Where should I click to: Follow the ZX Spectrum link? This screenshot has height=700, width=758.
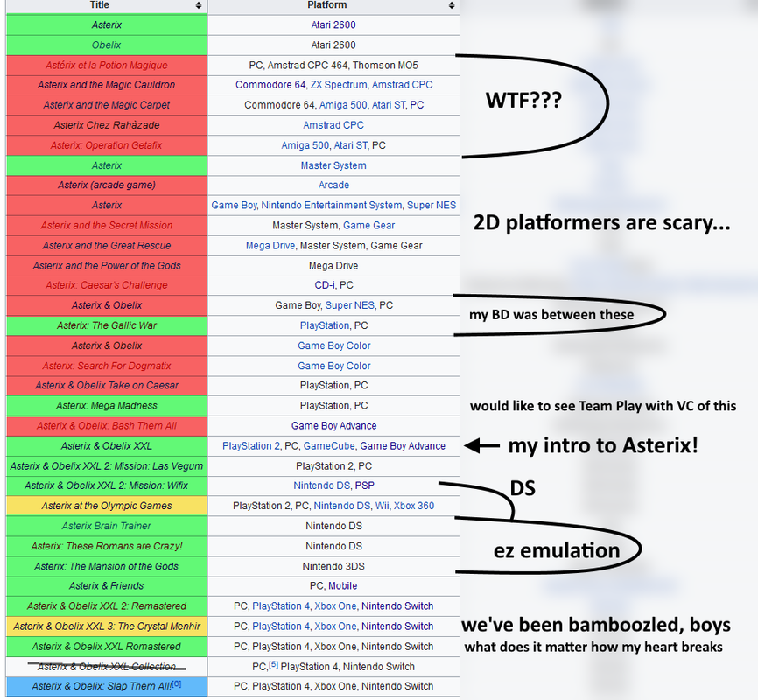tap(339, 85)
